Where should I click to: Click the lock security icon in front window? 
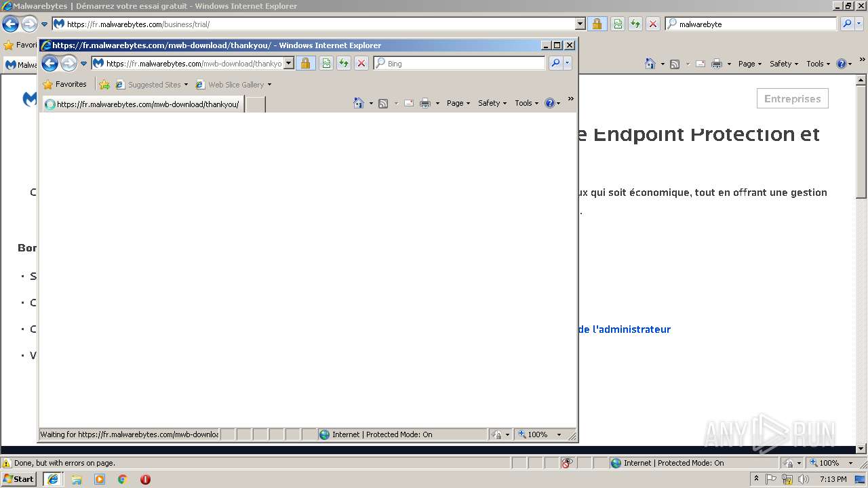(x=305, y=63)
